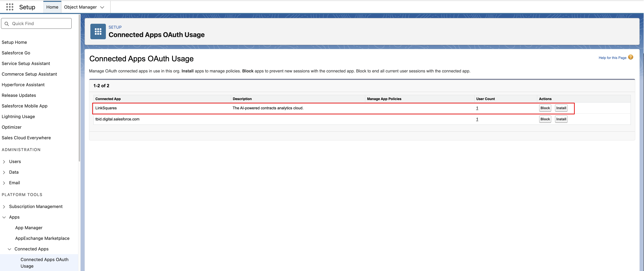Collapse the Apps tree node
The image size is (644, 271).
tap(4, 217)
